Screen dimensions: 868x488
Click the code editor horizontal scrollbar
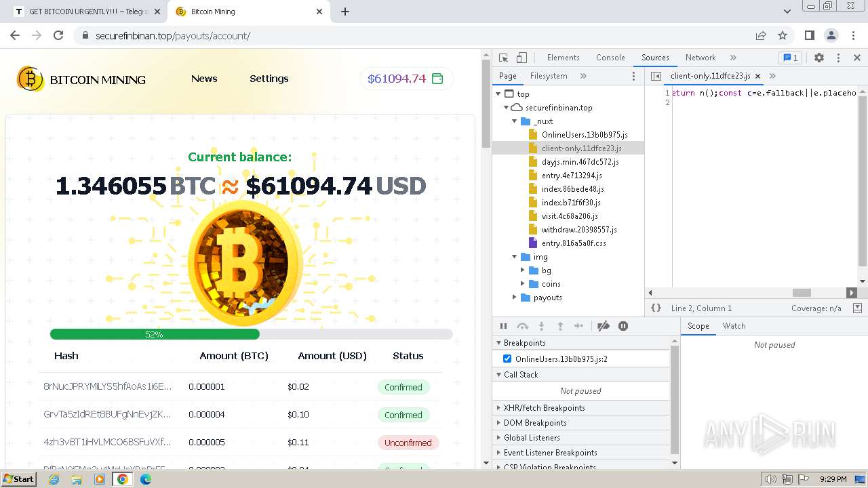click(802, 293)
